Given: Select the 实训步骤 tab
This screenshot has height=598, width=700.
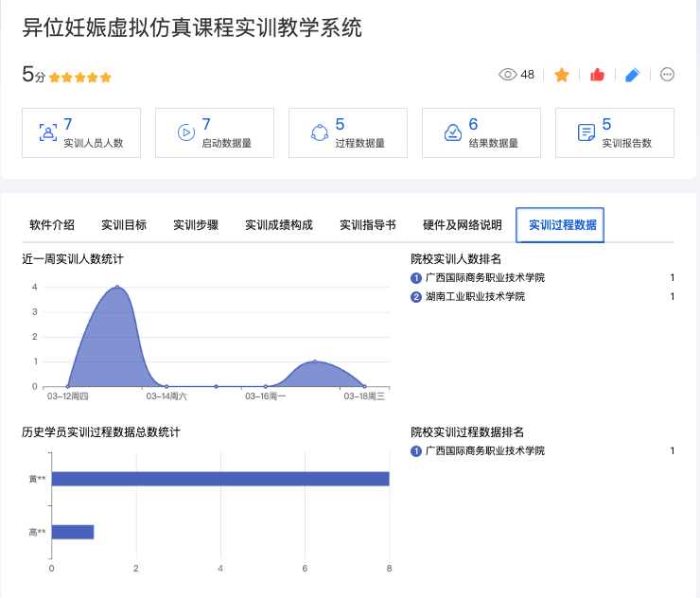Looking at the screenshot, I should point(196,225).
